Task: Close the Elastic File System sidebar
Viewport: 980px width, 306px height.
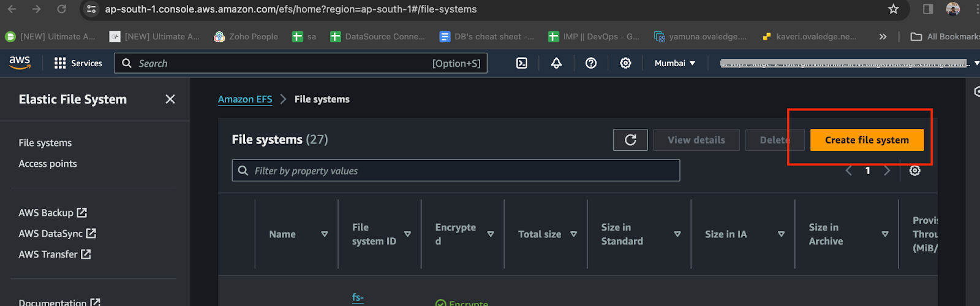Action: pyautogui.click(x=170, y=99)
